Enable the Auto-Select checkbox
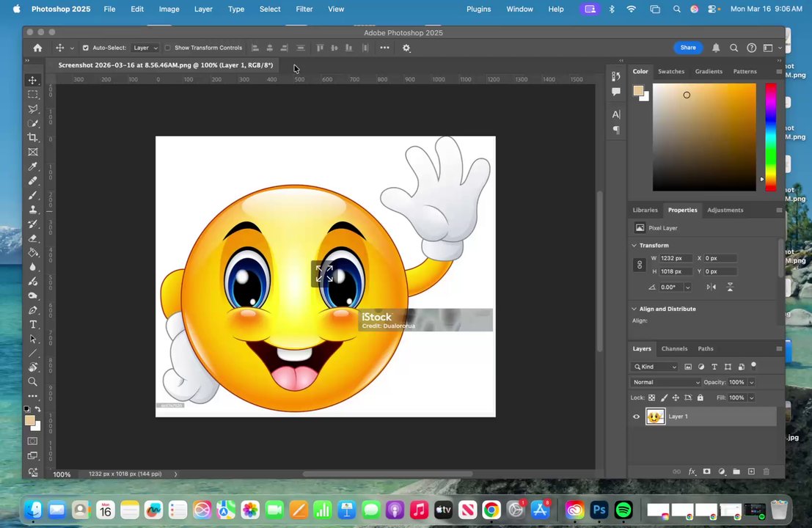Image resolution: width=812 pixels, height=528 pixels. coord(85,48)
